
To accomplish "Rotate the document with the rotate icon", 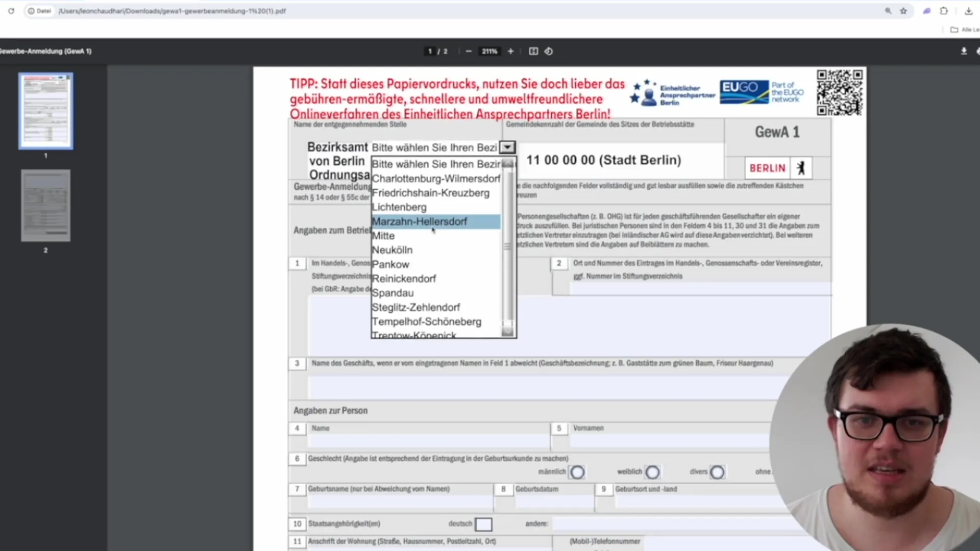I will (x=549, y=51).
